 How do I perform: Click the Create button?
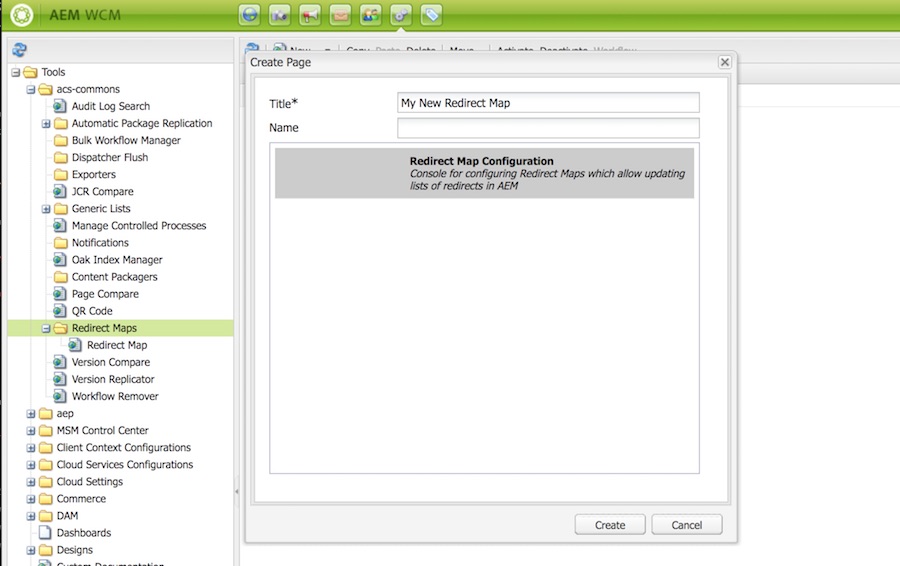pyautogui.click(x=610, y=525)
